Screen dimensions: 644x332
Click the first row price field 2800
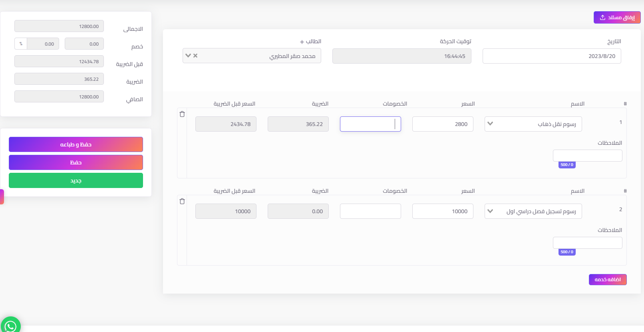442,124
